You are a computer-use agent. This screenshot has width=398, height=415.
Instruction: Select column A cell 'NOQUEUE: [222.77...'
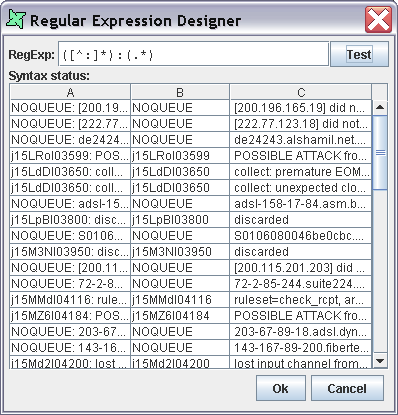point(70,124)
